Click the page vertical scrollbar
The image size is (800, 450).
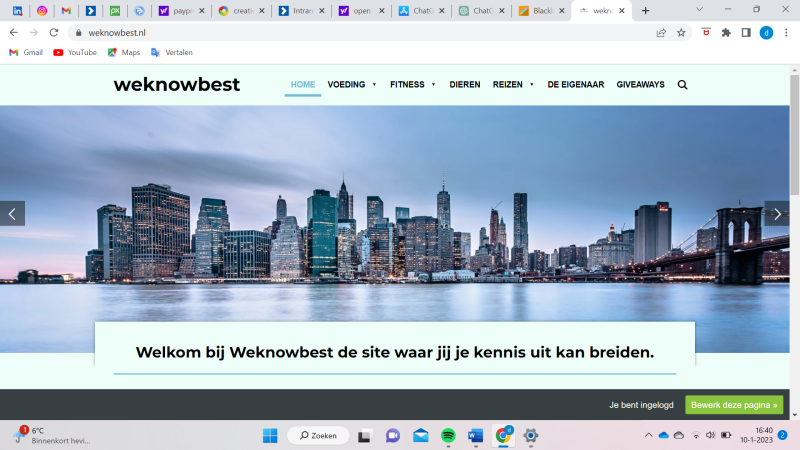coord(794,135)
